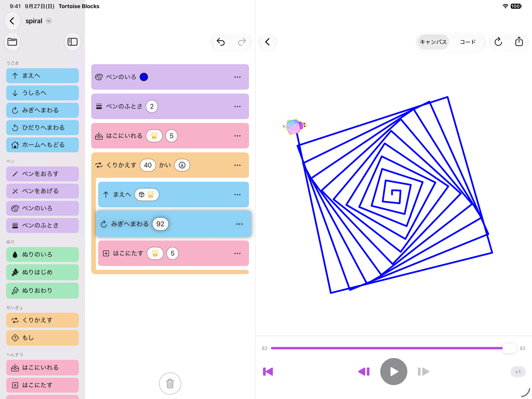Image resolution: width=532 pixels, height=399 pixels.
Task: Add ペンのいろ palette block
Action: 43,208
